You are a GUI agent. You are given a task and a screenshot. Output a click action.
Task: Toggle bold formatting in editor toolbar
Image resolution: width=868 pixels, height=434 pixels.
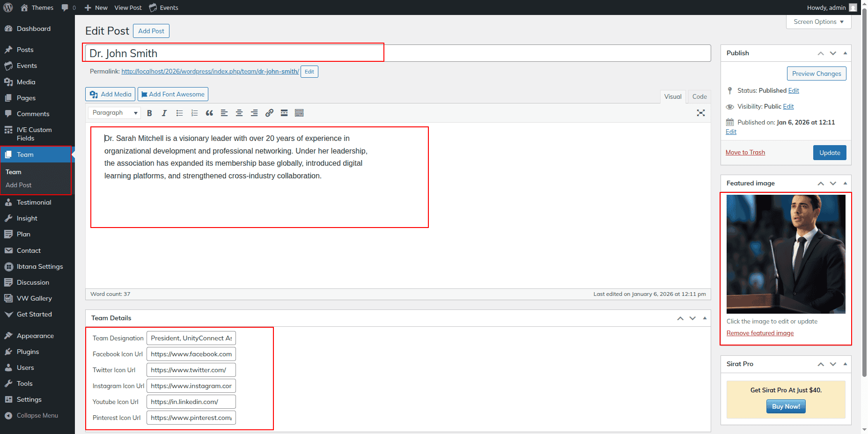[149, 113]
